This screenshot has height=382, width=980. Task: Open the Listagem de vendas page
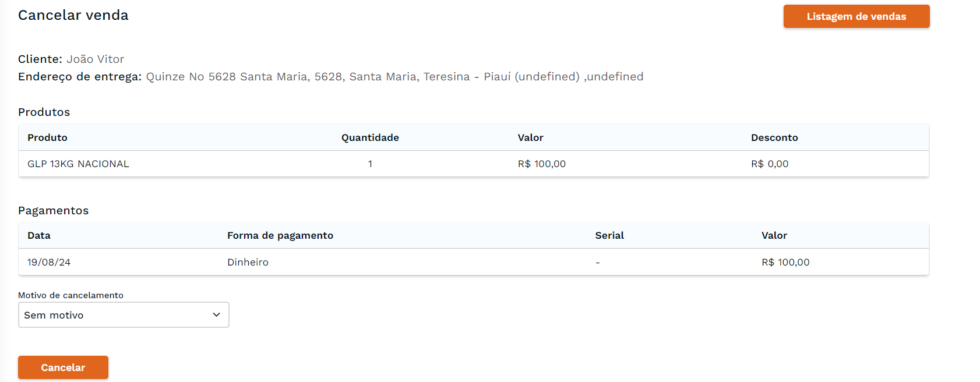[x=856, y=16]
